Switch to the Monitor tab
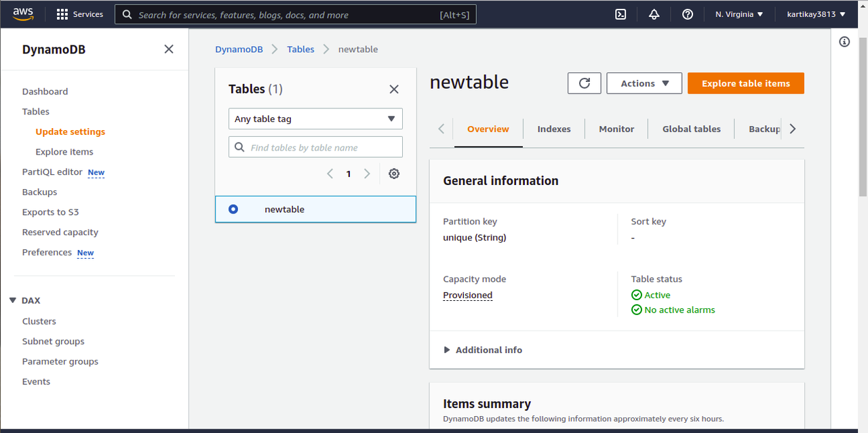The image size is (868, 433). click(616, 129)
